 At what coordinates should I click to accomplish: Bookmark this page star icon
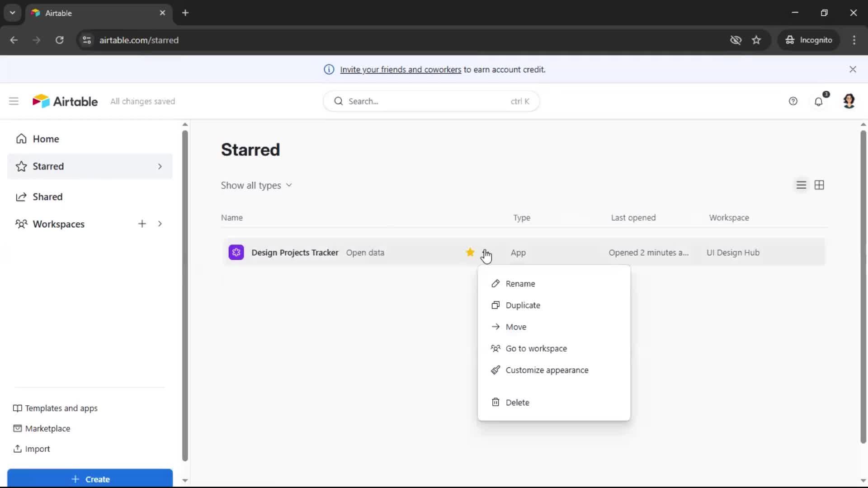(x=756, y=40)
